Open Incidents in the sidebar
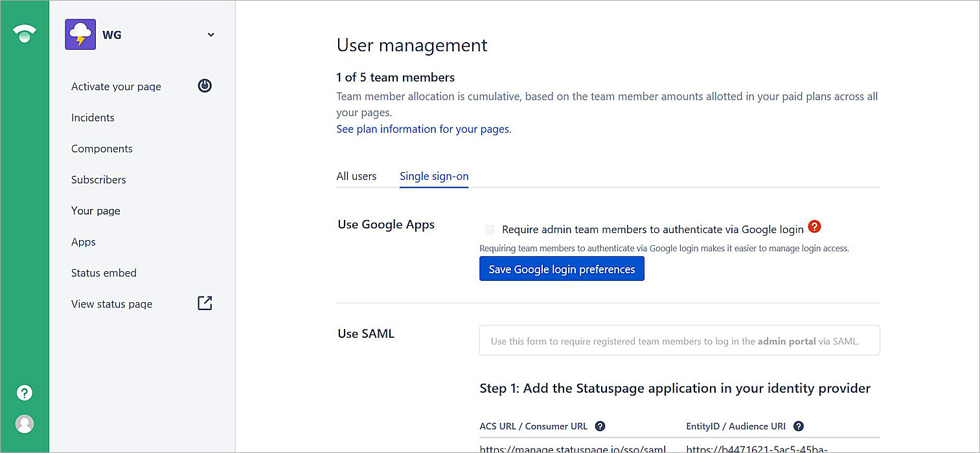The height and width of the screenshot is (453, 980). tap(93, 118)
